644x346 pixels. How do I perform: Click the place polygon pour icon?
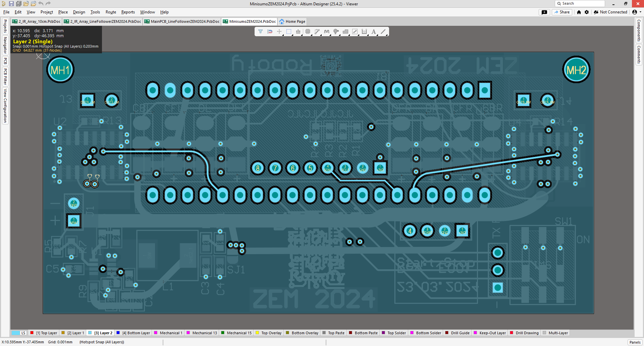click(345, 32)
